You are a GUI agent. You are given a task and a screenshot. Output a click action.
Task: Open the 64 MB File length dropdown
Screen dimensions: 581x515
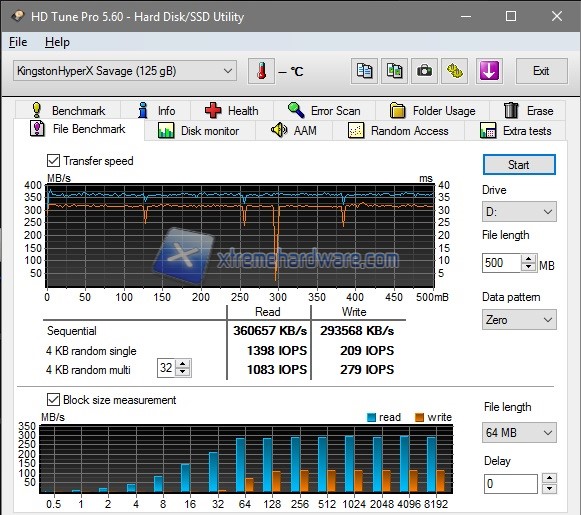[x=519, y=432]
